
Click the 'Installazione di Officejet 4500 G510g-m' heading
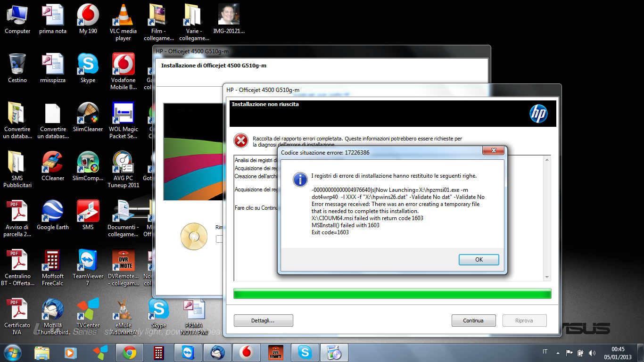[214, 66]
